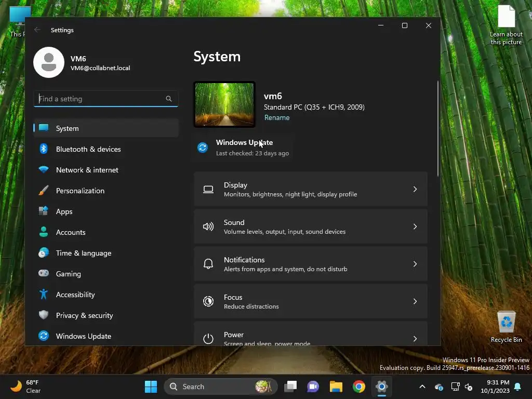This screenshot has height=399, width=532.
Task: Open the clock showing 9:31 PM
Action: pyautogui.click(x=495, y=387)
